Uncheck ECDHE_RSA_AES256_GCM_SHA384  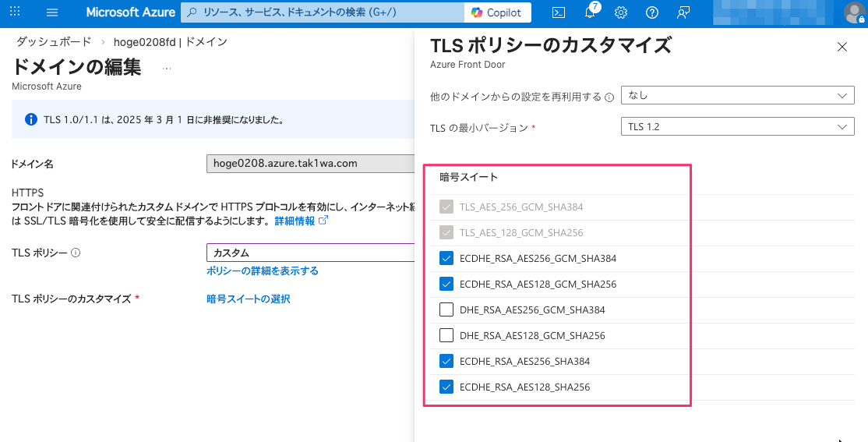pos(446,259)
